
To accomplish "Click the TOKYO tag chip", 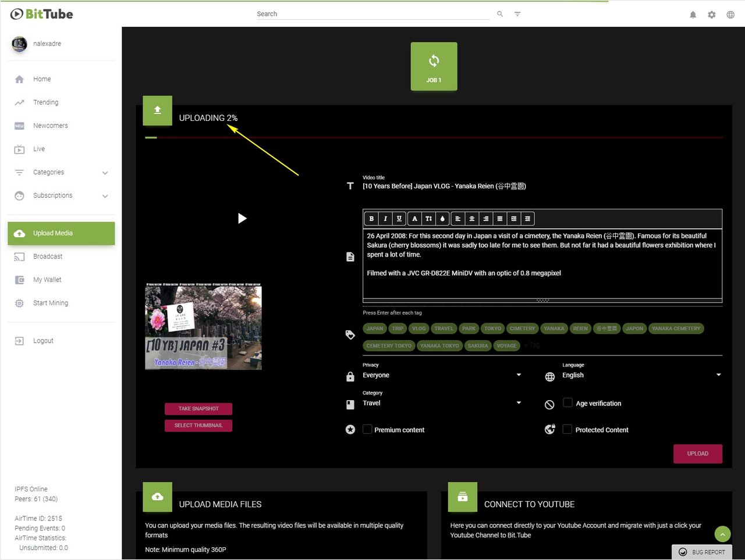I will [x=492, y=329].
